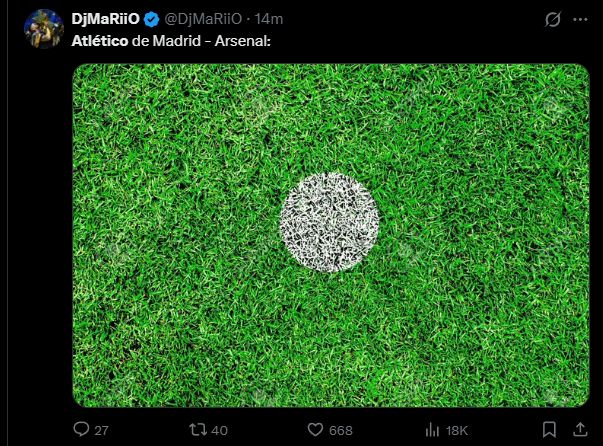The width and height of the screenshot is (603, 446).
Task: Click the 18K views count
Action: tap(456, 430)
